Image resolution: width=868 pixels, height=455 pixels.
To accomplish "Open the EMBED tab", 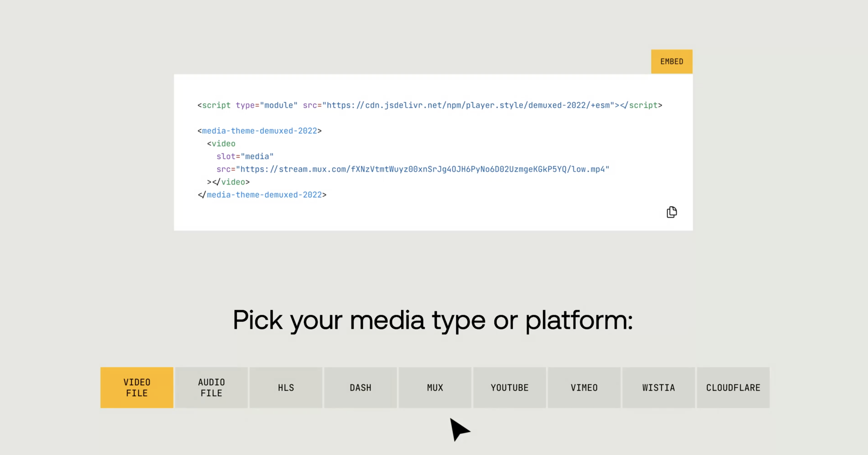I will point(671,62).
